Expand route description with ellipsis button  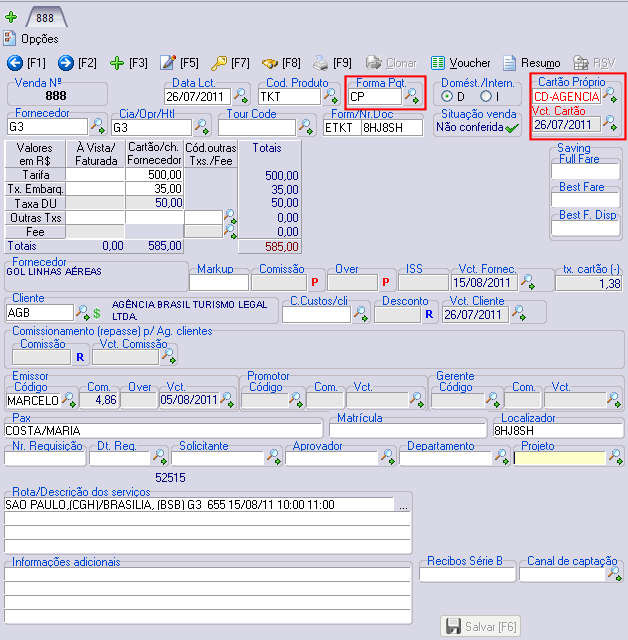tap(403, 505)
